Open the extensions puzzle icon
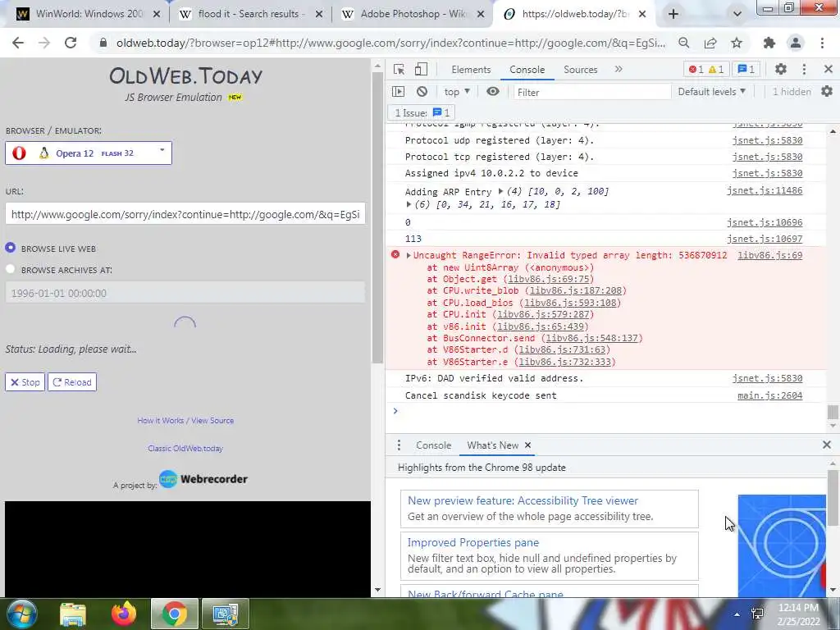840x630 pixels. [769, 43]
